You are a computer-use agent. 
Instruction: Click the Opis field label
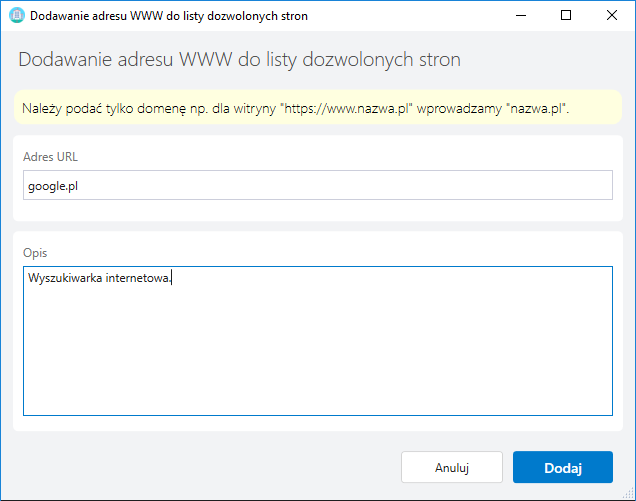click(35, 253)
